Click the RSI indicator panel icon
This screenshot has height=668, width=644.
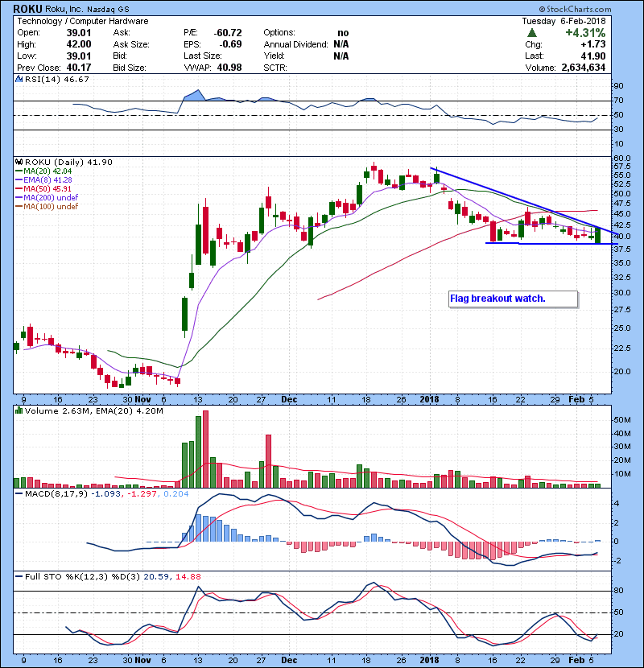[19, 79]
